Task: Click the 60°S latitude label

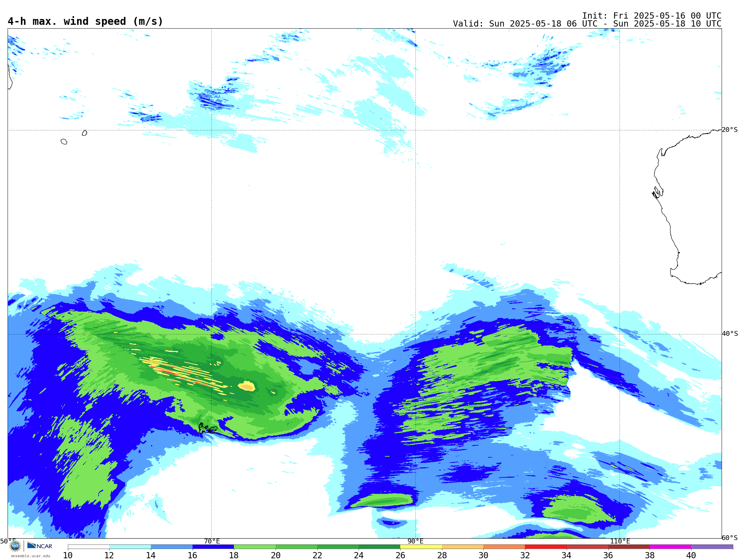Action: point(730,538)
